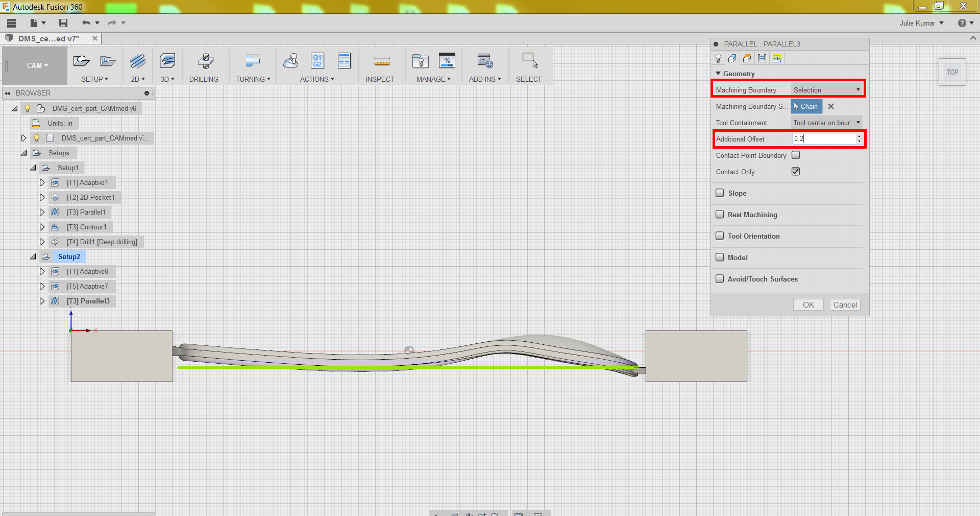Collapse the Setup1 tree node
The width and height of the screenshot is (980, 516).
click(x=33, y=168)
